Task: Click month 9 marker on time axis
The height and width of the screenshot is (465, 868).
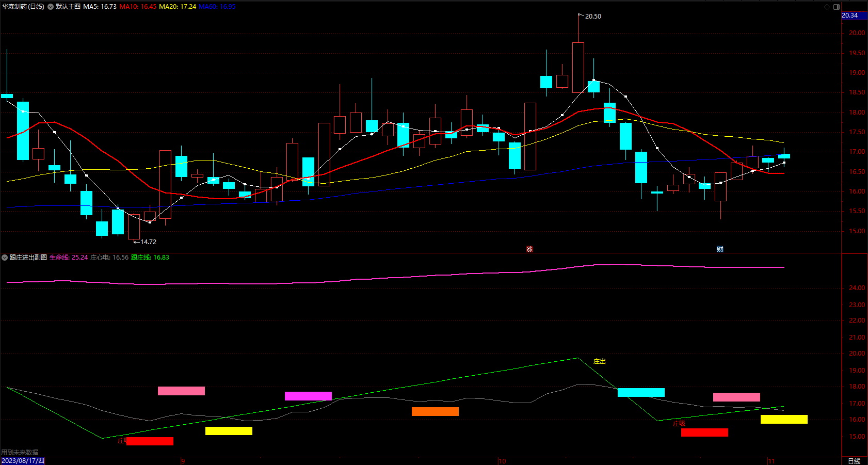Action: [x=183, y=461]
